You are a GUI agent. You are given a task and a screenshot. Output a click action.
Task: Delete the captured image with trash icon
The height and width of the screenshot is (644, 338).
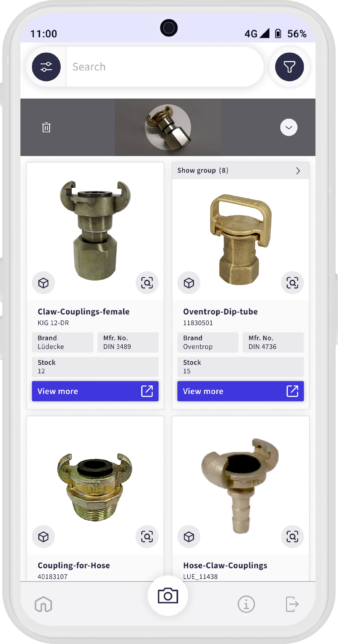click(x=46, y=127)
